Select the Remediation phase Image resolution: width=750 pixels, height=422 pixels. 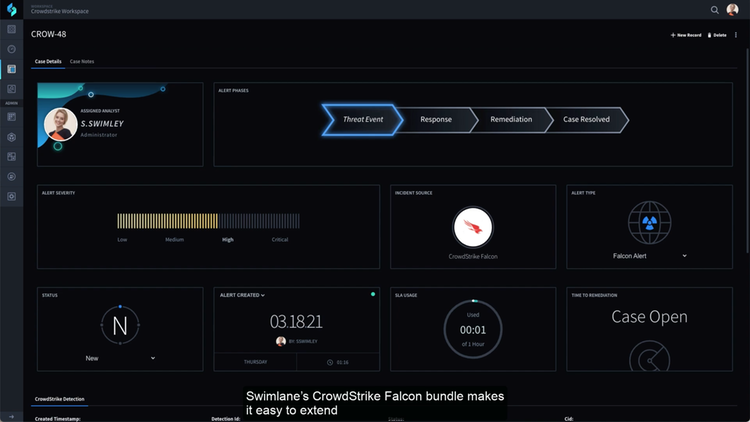click(511, 120)
